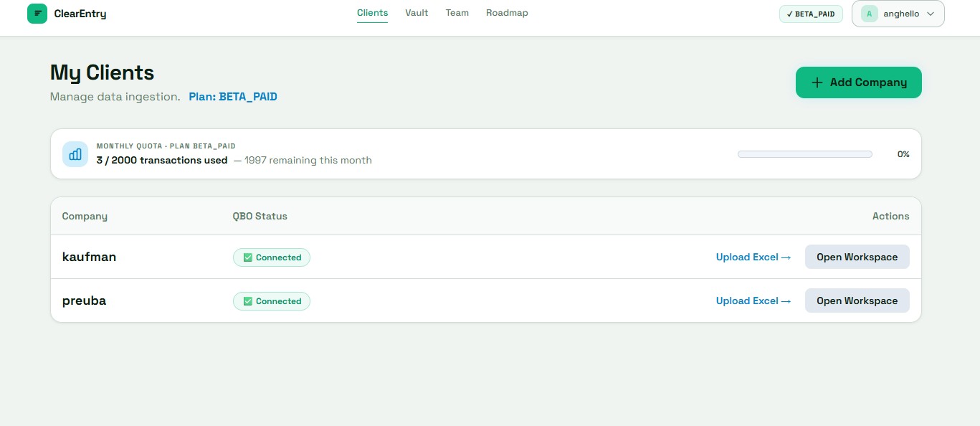Click the anghello username text
Screen dimensions: 980x426
[x=901, y=14]
